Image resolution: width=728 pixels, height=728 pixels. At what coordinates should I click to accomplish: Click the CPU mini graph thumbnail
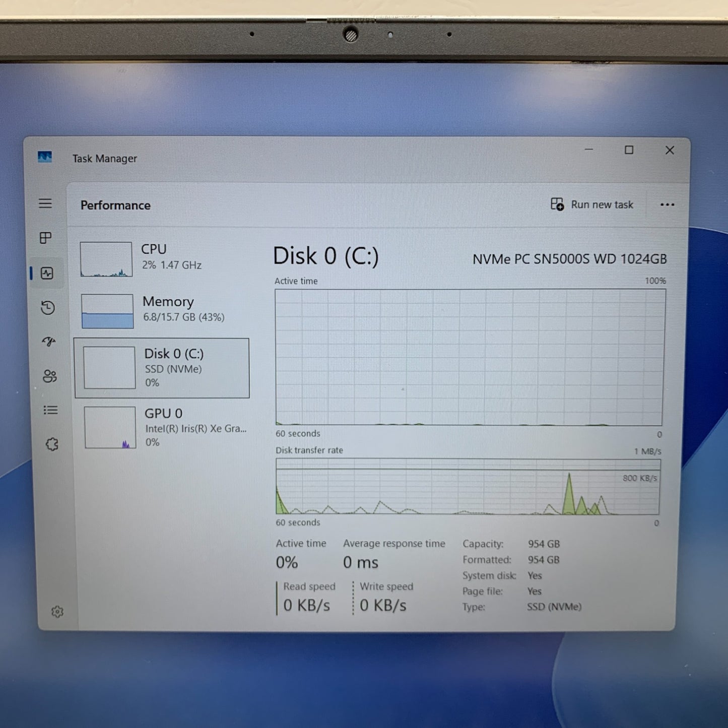(x=106, y=259)
